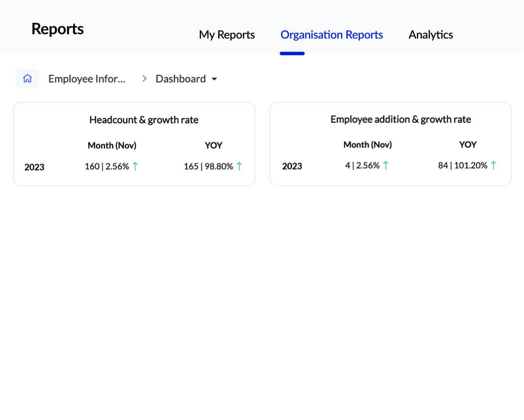Image resolution: width=524 pixels, height=420 pixels.
Task: Select the 160 | 2.56% headcount value
Action: 107,166
